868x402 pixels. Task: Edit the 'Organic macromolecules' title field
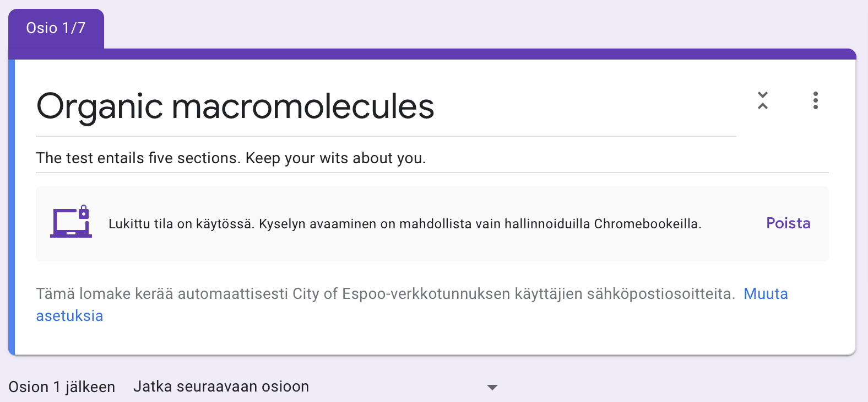click(x=235, y=106)
